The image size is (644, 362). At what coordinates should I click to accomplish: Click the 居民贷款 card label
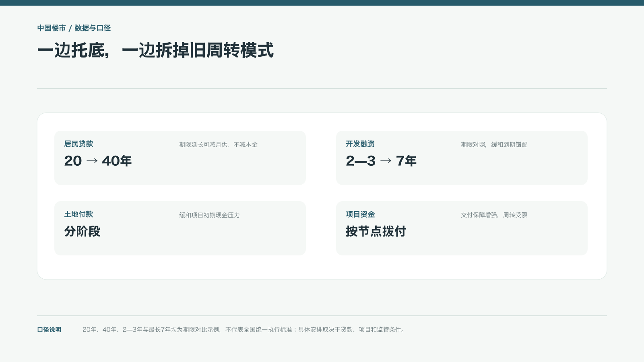[78, 144]
